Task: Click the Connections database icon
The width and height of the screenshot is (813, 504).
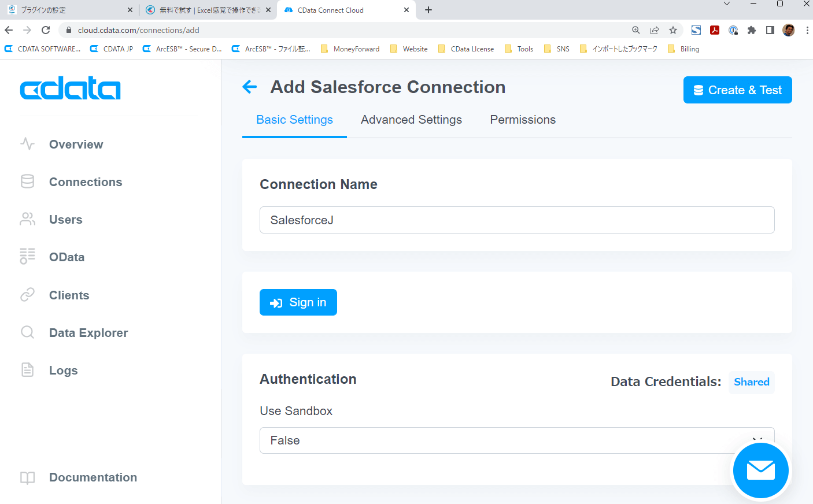Action: (x=27, y=181)
